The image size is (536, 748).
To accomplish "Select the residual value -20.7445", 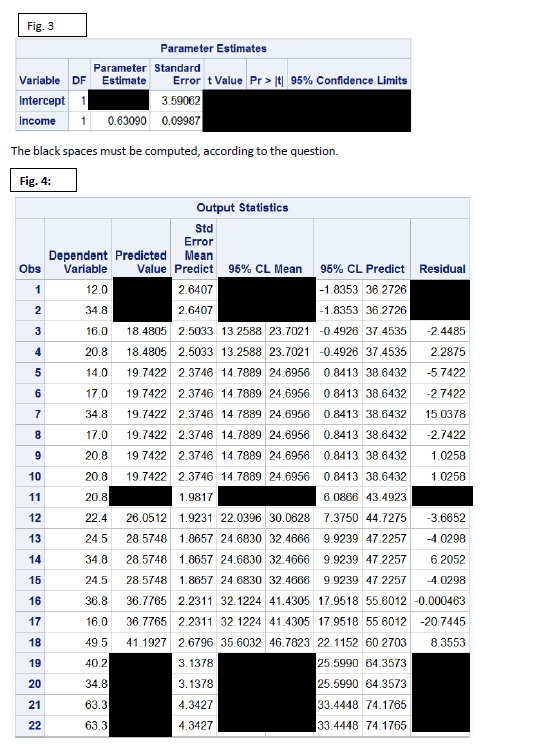I will pos(443,622).
